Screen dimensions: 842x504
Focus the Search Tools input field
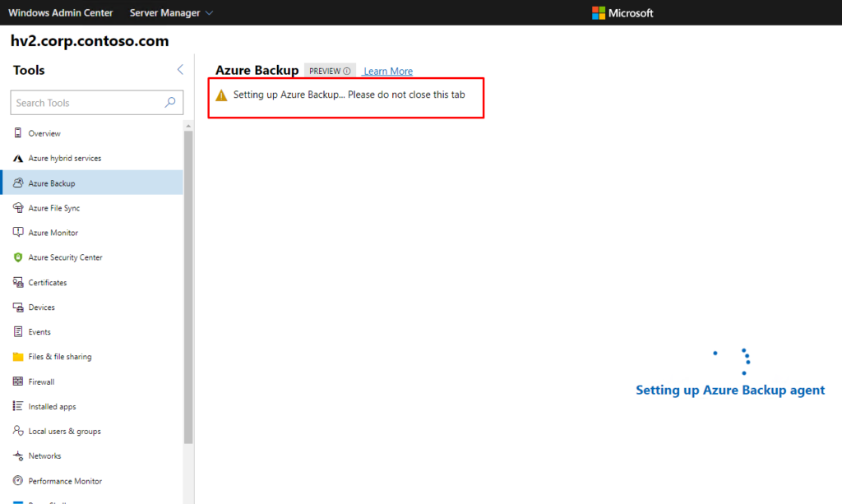pos(97,102)
